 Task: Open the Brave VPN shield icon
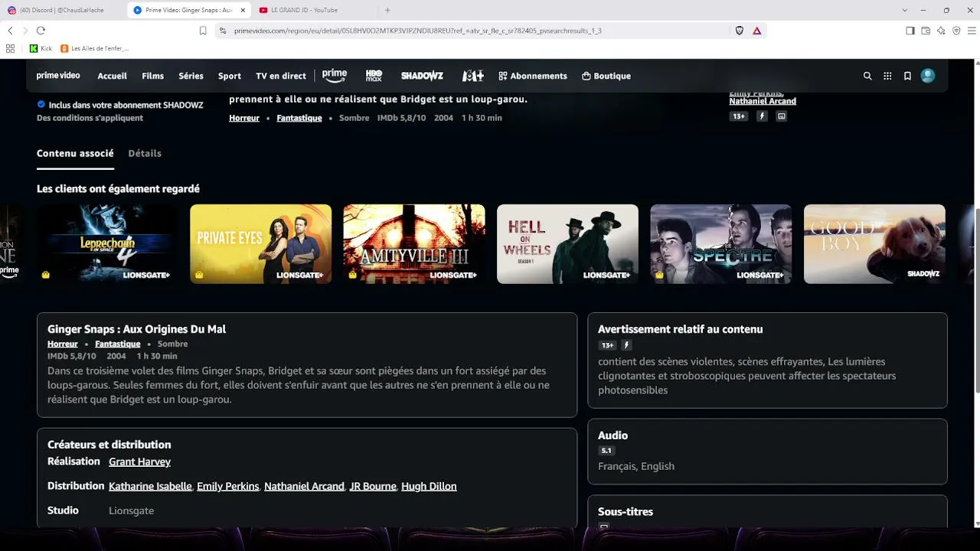pyautogui.click(x=956, y=31)
